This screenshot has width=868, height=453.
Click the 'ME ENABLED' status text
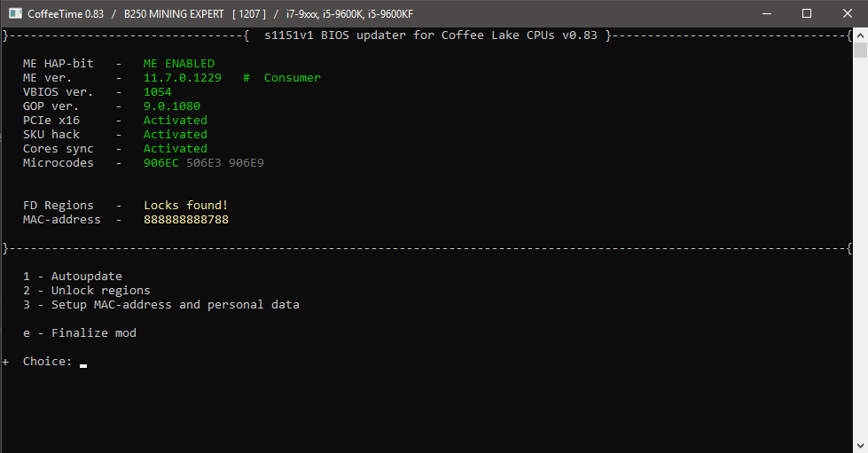tap(179, 64)
